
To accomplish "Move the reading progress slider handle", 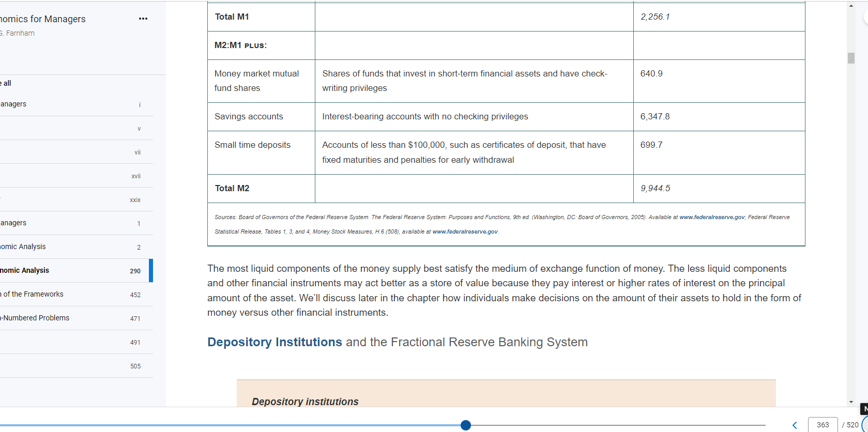I will click(x=466, y=425).
